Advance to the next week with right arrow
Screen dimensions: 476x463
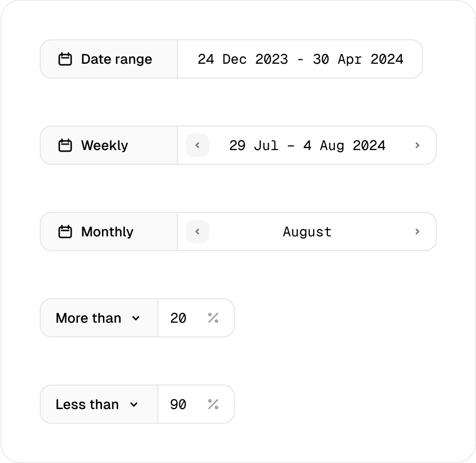[417, 146]
